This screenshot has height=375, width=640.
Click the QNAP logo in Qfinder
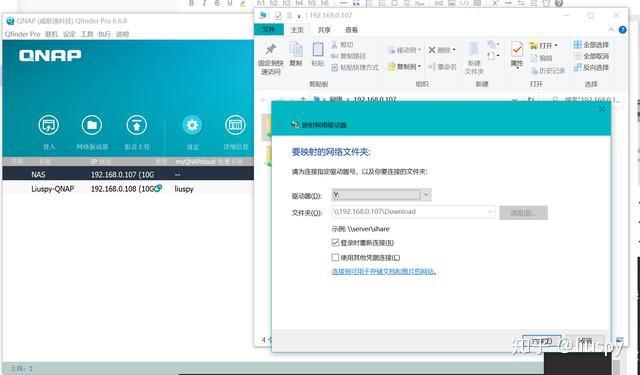pos(50,55)
